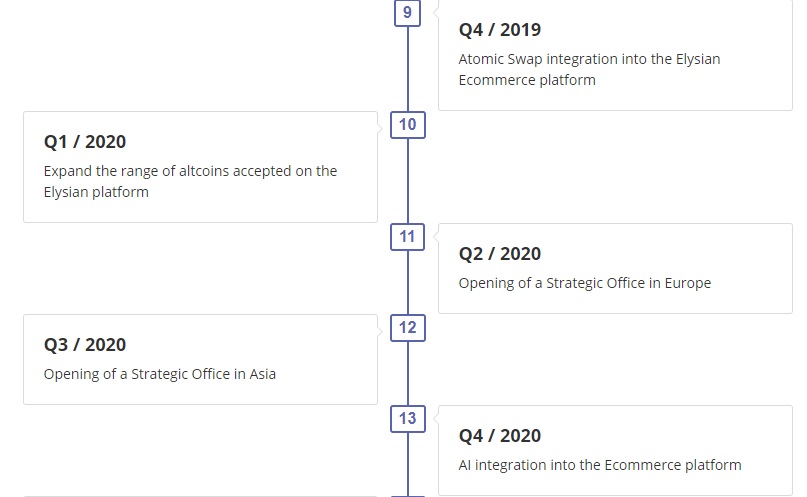807x497 pixels.
Task: Click timeline marker number 9
Action: 407,13
